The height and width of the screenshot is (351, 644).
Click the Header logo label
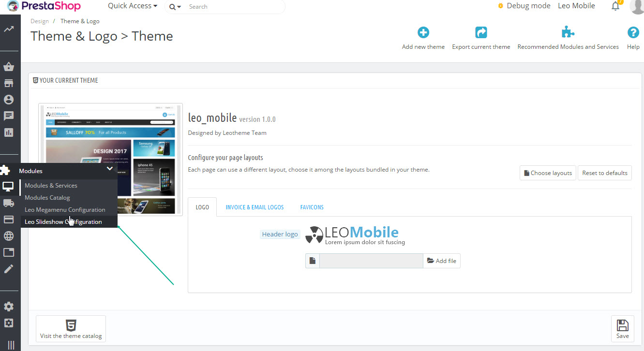coord(280,234)
